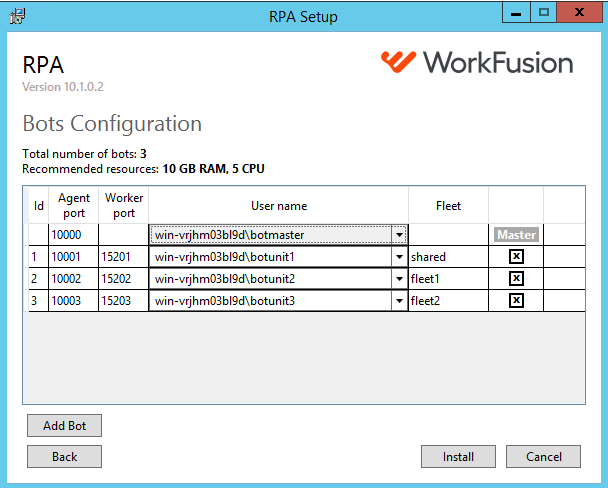
Task: Remove the botunit1 bot with its X icon
Action: pos(516,257)
